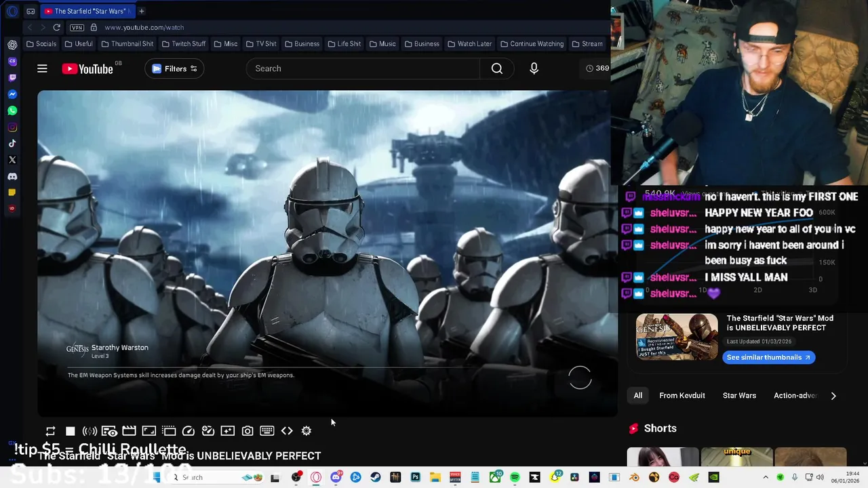Open Spotify from the taskbar
Image resolution: width=868 pixels, height=488 pixels.
coord(515,477)
